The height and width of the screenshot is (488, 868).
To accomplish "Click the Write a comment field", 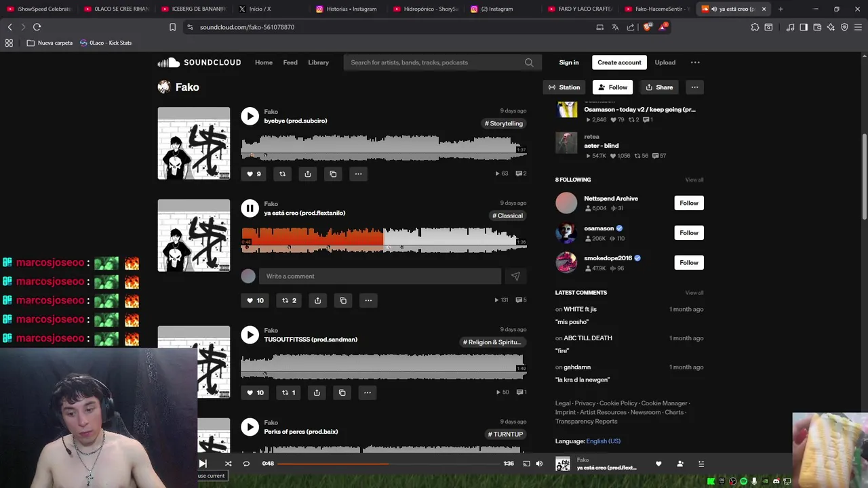I will pyautogui.click(x=380, y=276).
